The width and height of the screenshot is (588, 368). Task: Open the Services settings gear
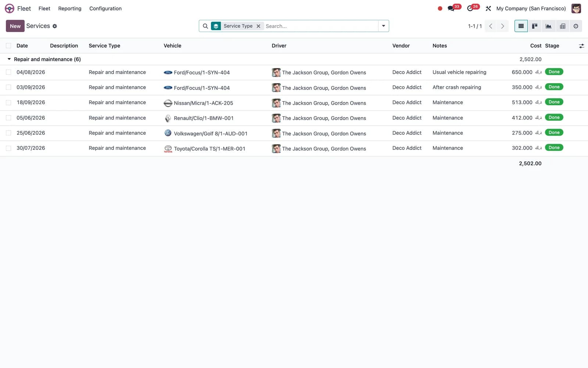(55, 26)
